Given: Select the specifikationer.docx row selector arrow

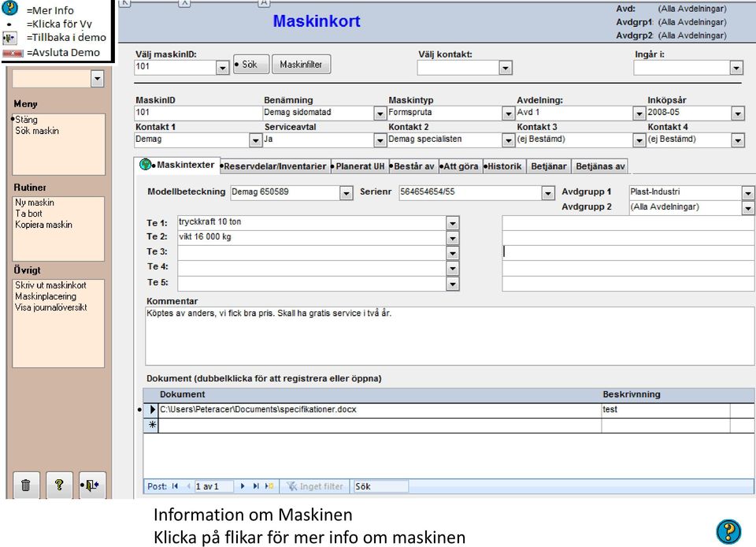Looking at the screenshot, I should [x=152, y=410].
